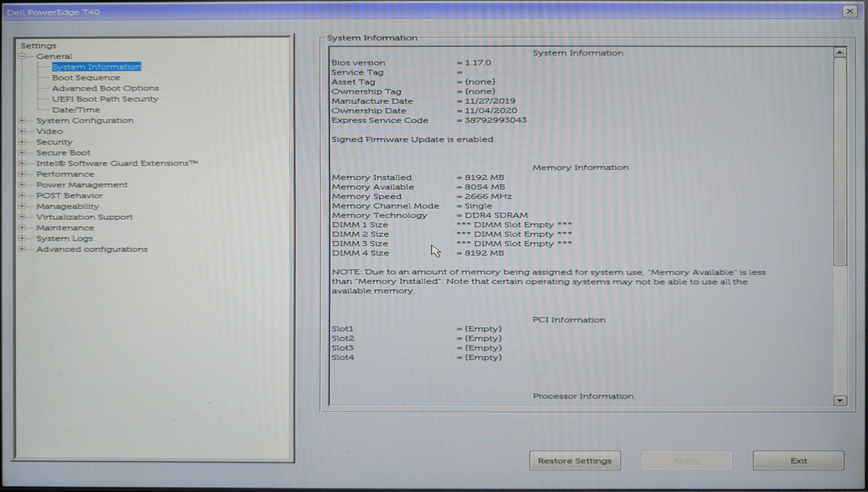Expand Intel Software Guard Extensions node
Screen dimensions: 868x492
coord(22,164)
